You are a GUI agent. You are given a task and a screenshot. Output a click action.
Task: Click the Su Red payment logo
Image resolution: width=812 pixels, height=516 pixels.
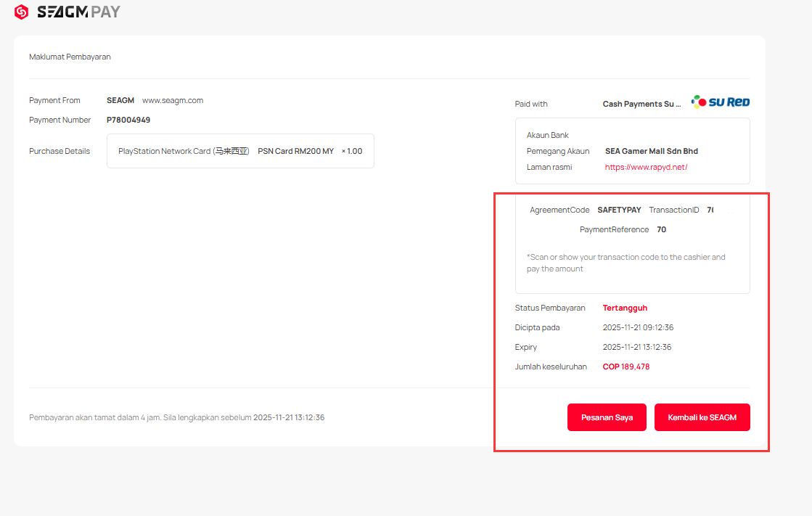(720, 102)
